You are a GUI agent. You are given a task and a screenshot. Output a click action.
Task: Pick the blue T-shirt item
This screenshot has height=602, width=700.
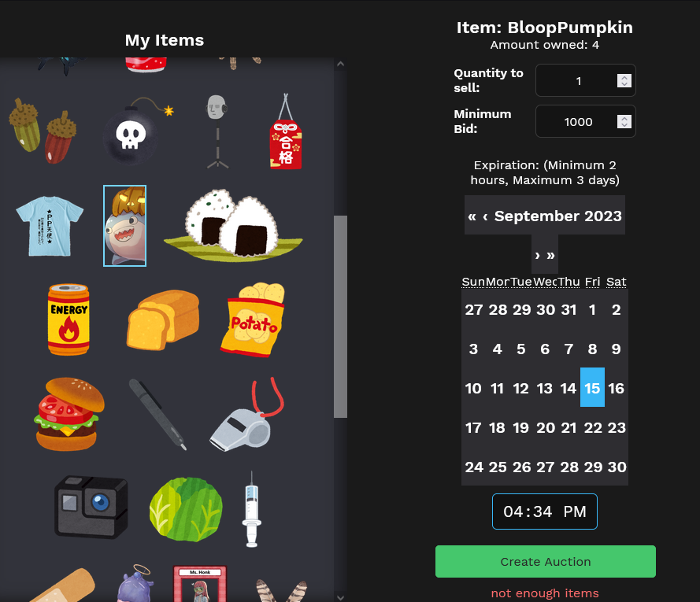tap(50, 226)
